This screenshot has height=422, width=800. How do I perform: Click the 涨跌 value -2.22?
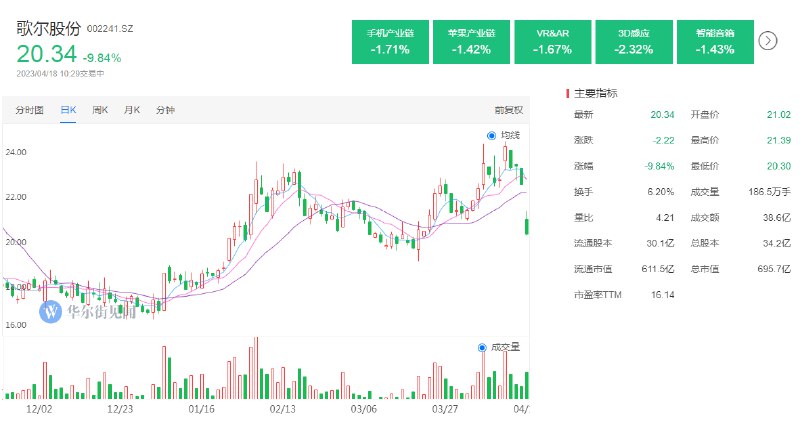coord(664,140)
